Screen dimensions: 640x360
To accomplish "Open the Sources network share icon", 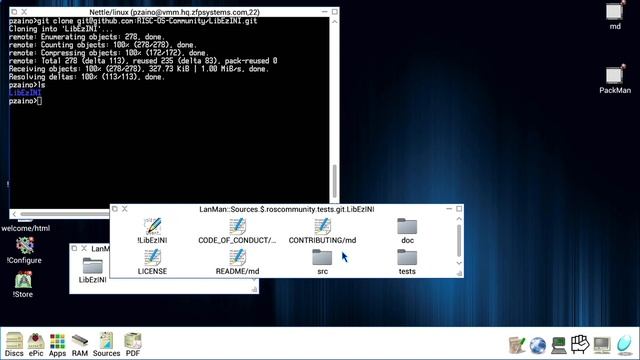I will coord(106,345).
